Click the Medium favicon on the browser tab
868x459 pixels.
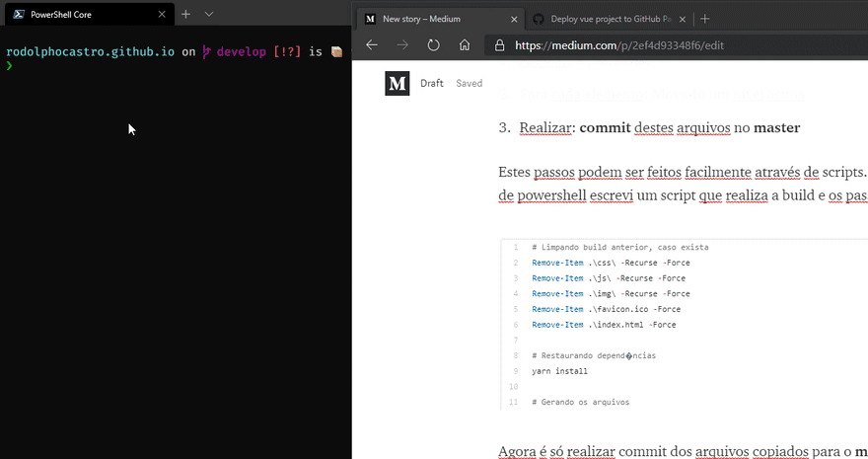(370, 19)
